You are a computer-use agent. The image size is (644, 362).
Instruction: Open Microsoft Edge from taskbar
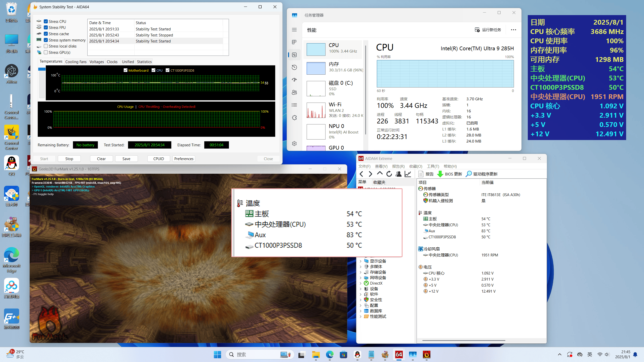coord(330,354)
